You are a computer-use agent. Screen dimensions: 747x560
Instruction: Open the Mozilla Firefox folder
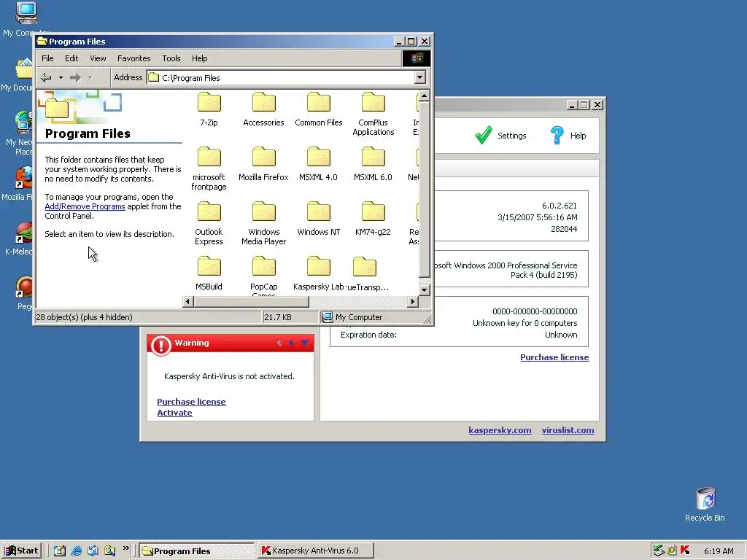[263, 164]
